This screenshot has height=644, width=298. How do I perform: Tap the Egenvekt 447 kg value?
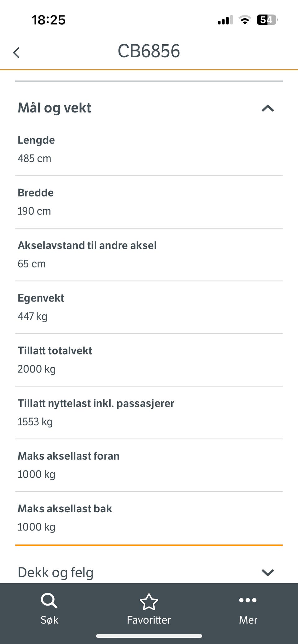[33, 316]
